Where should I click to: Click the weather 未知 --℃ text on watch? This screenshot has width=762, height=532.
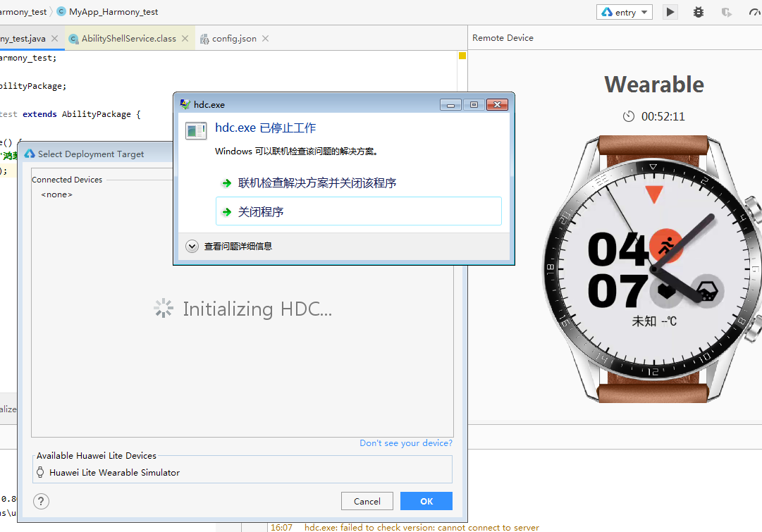point(654,321)
